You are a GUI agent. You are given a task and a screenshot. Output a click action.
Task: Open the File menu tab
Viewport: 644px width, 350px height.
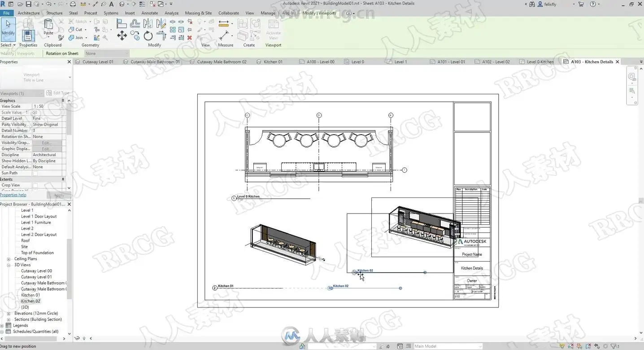click(6, 13)
